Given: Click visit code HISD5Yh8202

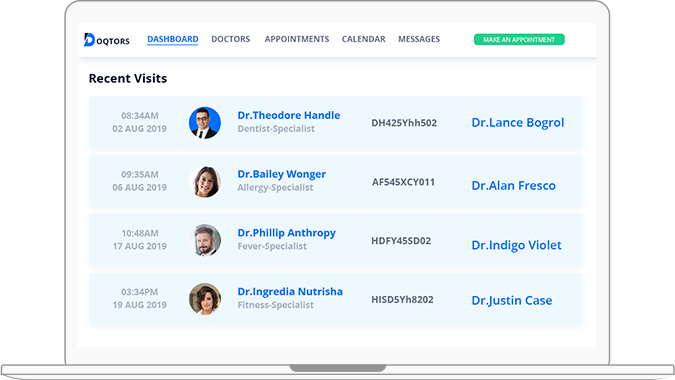Looking at the screenshot, I should tap(402, 300).
